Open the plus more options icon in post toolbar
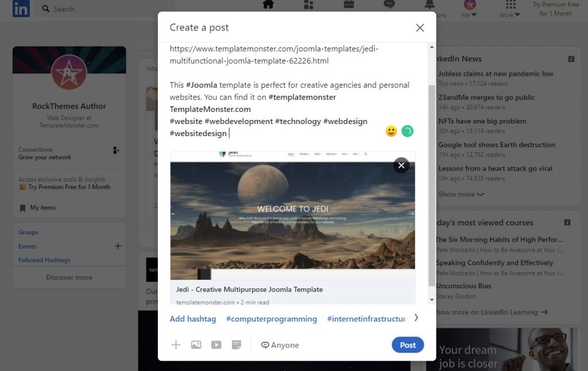The width and height of the screenshot is (588, 371). pyautogui.click(x=176, y=345)
